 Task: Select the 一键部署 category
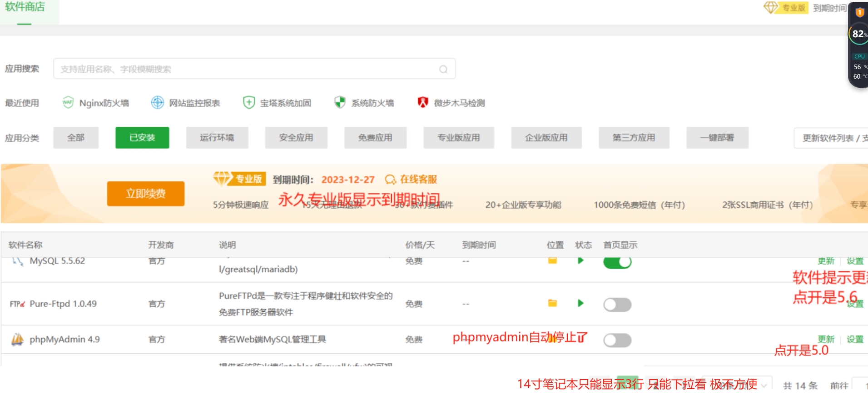tap(717, 138)
